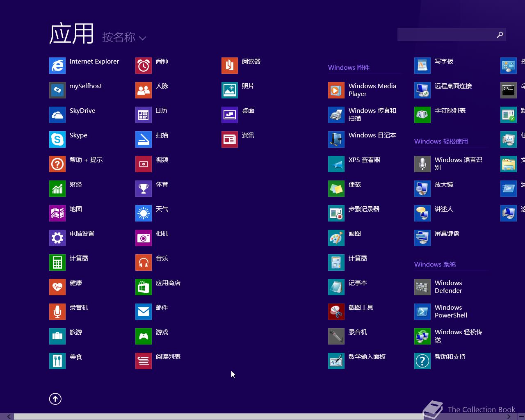Launch 便笺 sticky notes
Image resolution: width=525 pixels, height=420 pixels.
336,189
